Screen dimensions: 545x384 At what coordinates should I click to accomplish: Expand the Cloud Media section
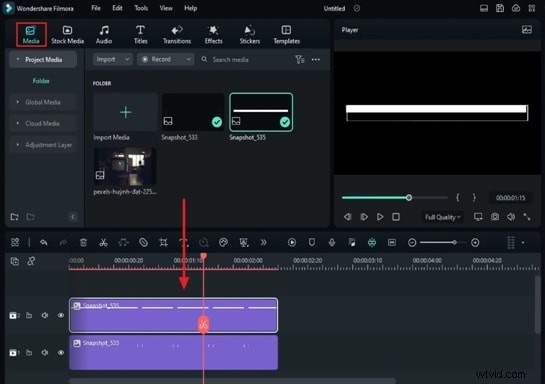click(x=43, y=123)
